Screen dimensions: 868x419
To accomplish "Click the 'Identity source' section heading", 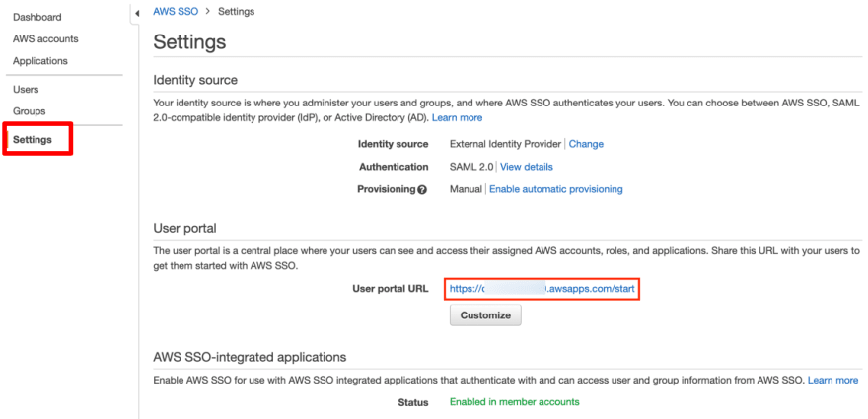I will pyautogui.click(x=195, y=80).
